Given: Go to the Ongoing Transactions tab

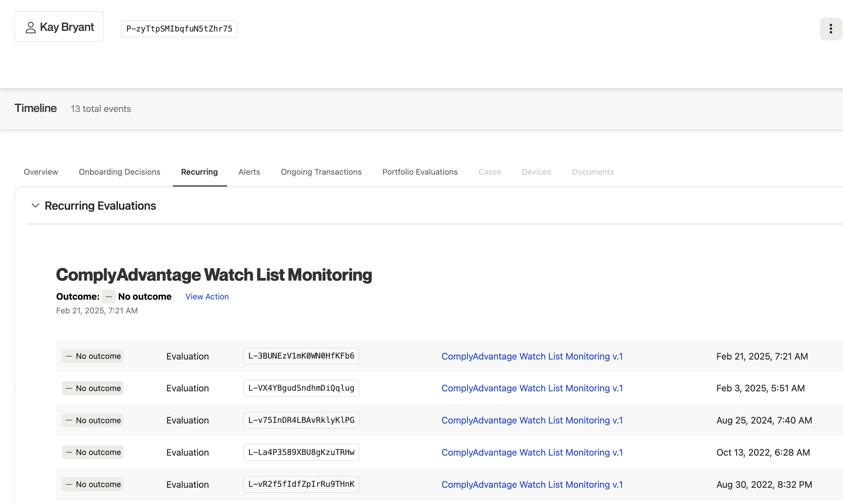Looking at the screenshot, I should click(x=321, y=172).
